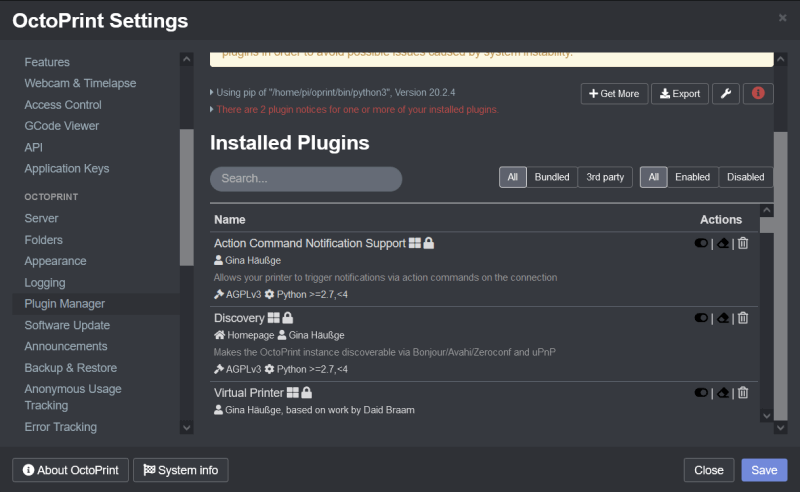Filter plugins by 3rd party
The image size is (800, 492).
tap(605, 177)
